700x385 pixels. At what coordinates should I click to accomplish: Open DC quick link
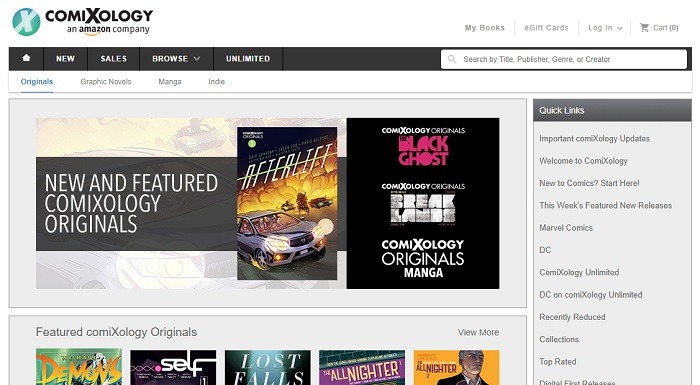pyautogui.click(x=545, y=250)
